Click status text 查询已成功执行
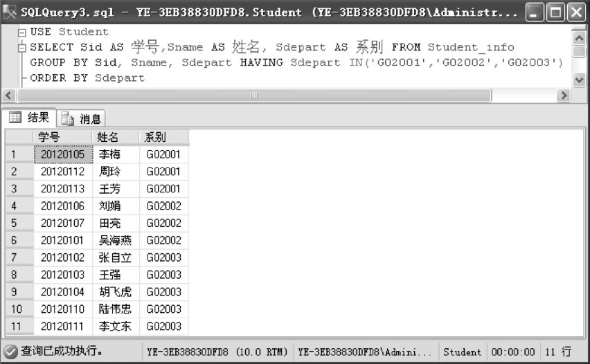This screenshot has height=364, width=590. point(62,352)
